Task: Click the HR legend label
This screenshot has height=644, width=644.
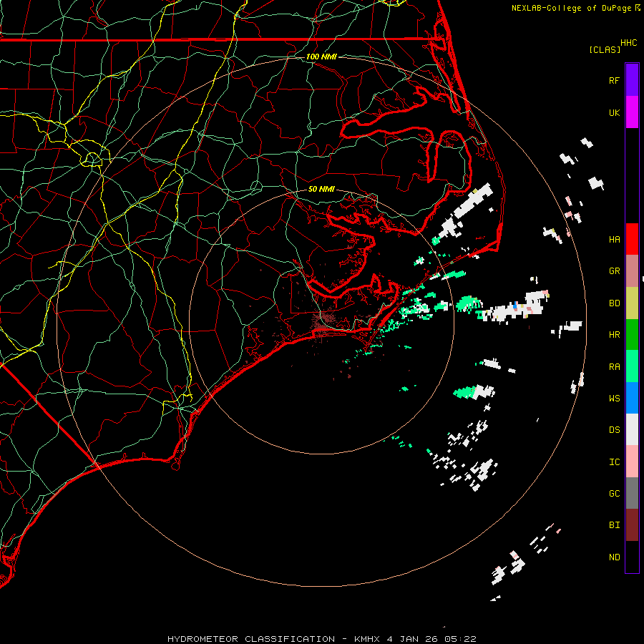Action: (x=614, y=335)
